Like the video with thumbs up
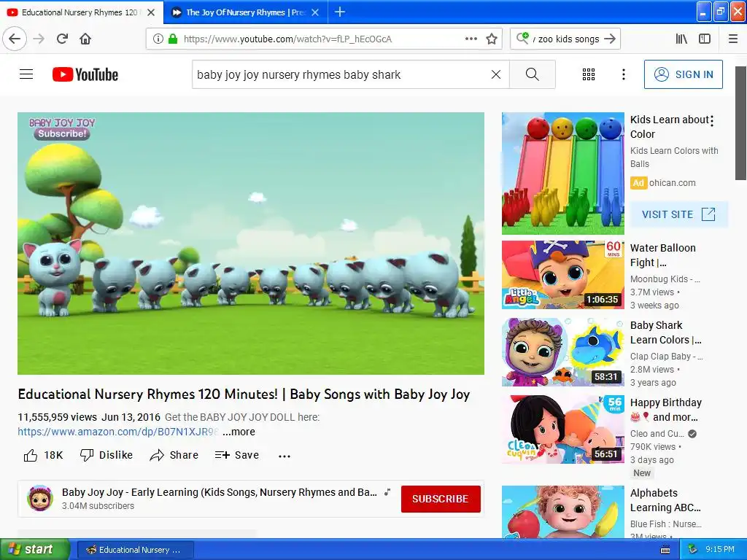The height and width of the screenshot is (560, 747). pyautogui.click(x=43, y=455)
